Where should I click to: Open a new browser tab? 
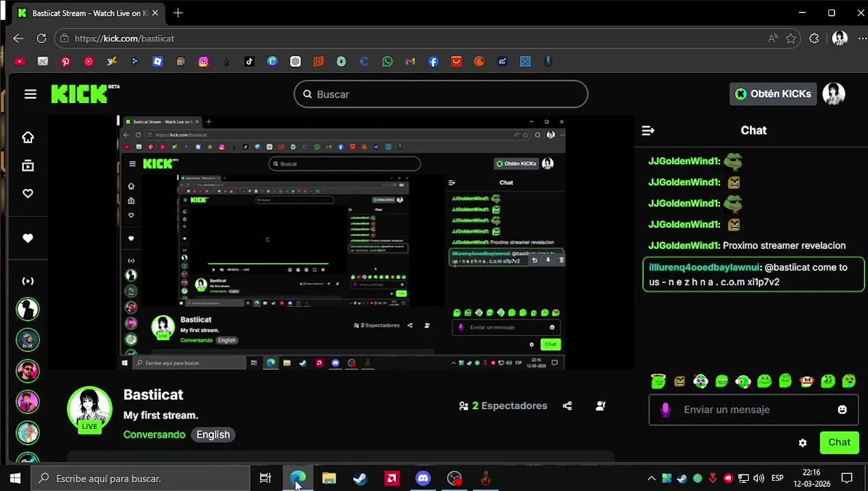178,13
